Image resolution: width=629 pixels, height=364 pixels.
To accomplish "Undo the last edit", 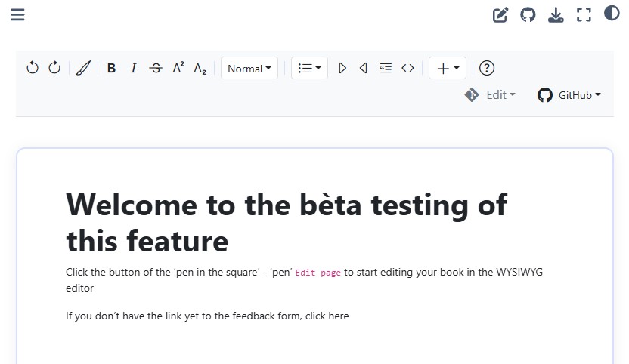I will point(33,68).
